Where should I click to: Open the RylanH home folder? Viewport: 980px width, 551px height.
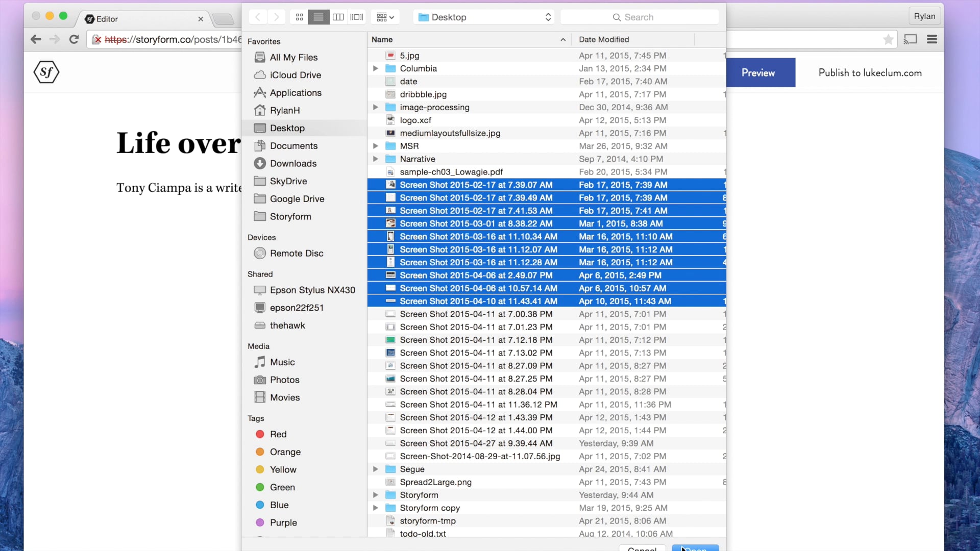coord(305,110)
